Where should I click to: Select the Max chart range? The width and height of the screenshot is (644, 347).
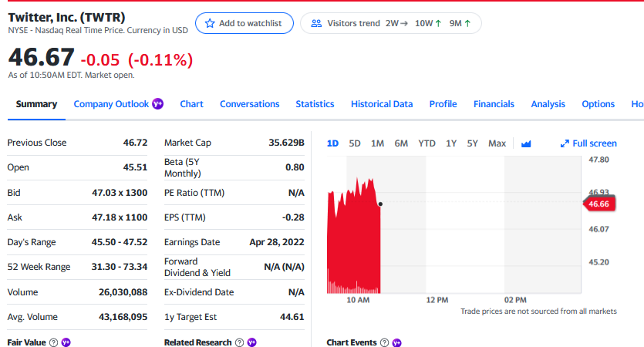click(497, 143)
